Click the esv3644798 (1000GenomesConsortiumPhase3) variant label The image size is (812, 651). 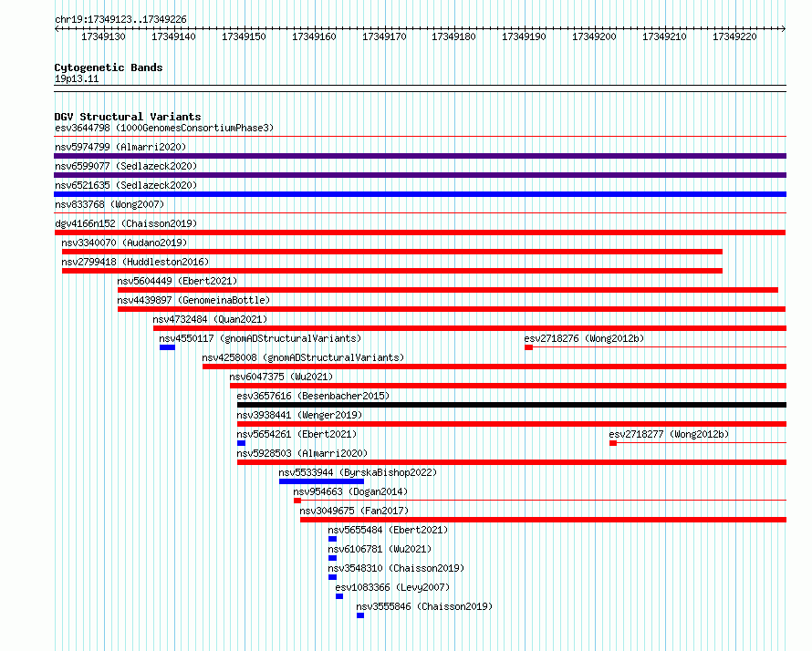[x=164, y=128]
